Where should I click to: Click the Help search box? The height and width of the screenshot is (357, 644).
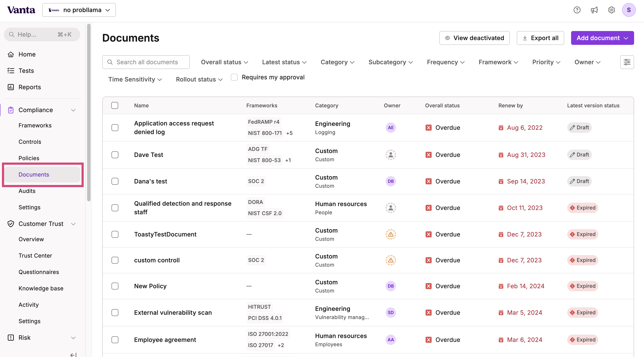point(42,34)
